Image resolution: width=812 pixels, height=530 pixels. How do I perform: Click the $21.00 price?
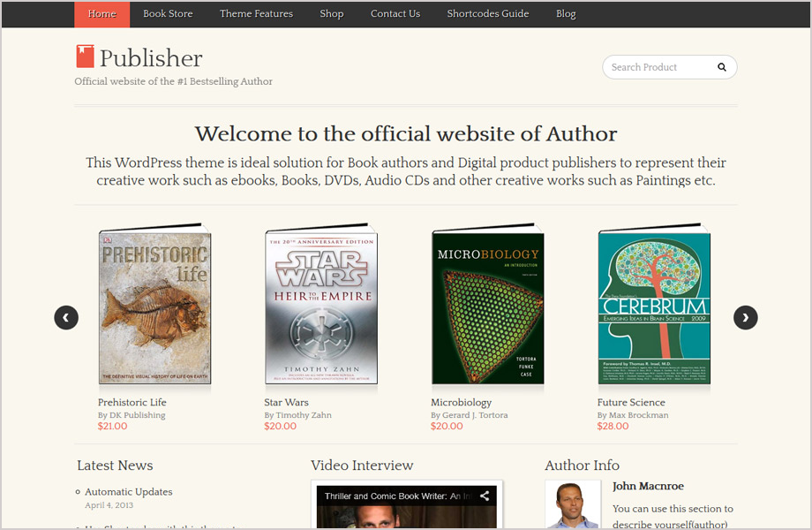coord(112,426)
